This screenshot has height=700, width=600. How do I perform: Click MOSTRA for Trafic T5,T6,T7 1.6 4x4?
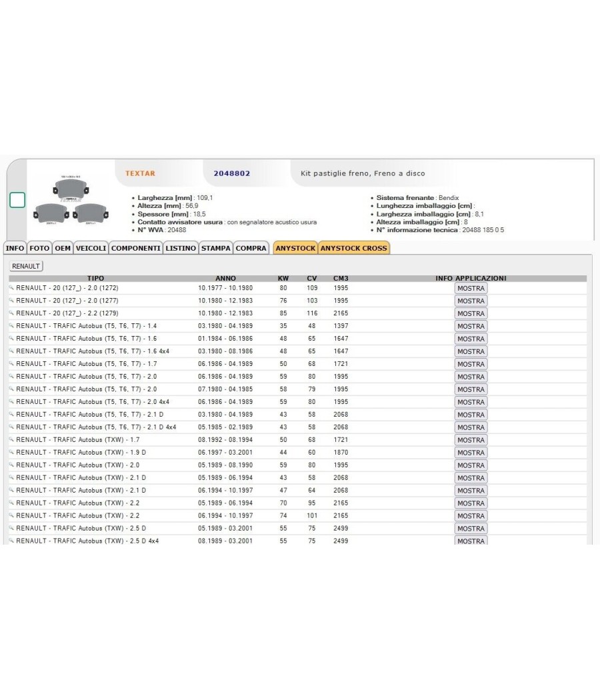[x=471, y=351]
